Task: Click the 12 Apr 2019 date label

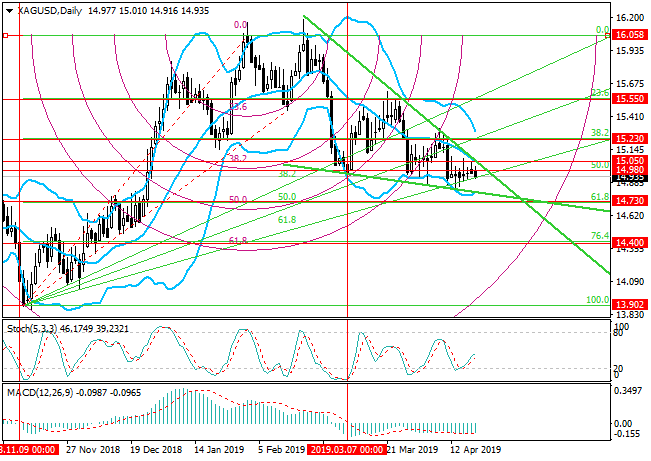Action: coord(476,450)
